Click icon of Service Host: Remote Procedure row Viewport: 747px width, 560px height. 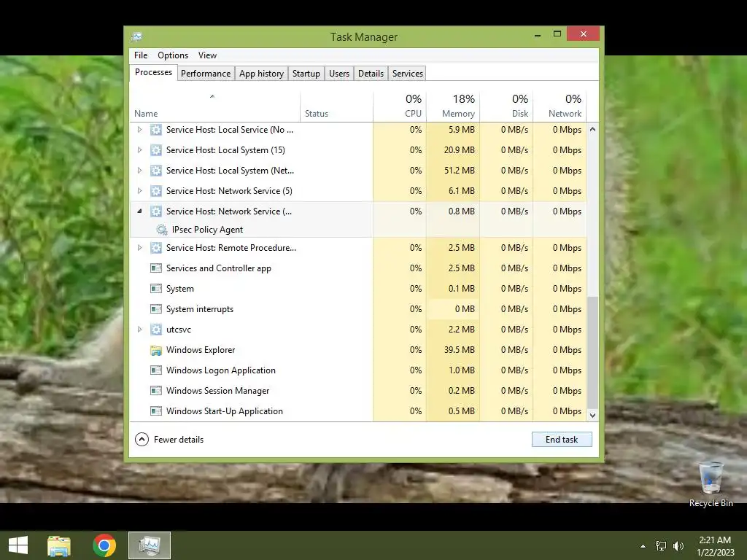point(156,248)
